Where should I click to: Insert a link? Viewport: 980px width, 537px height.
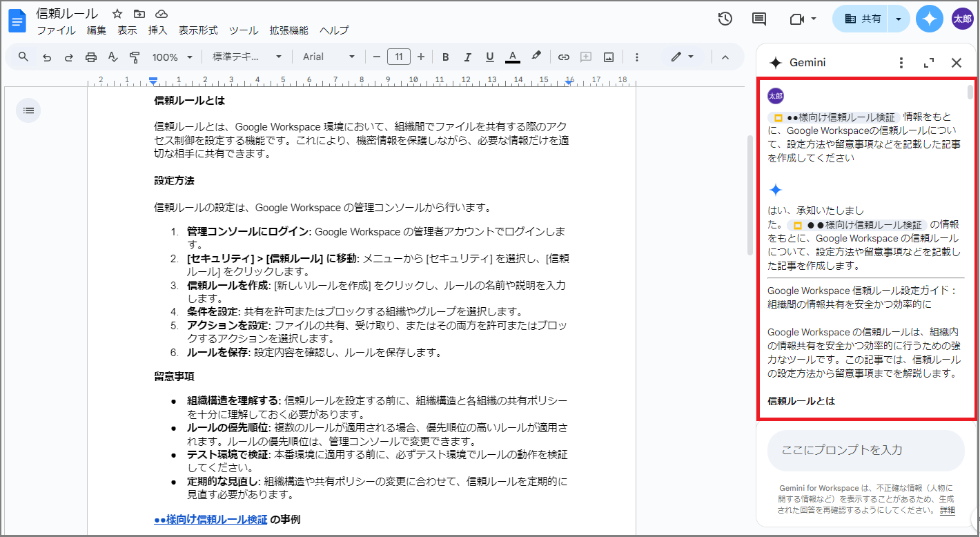coord(564,57)
